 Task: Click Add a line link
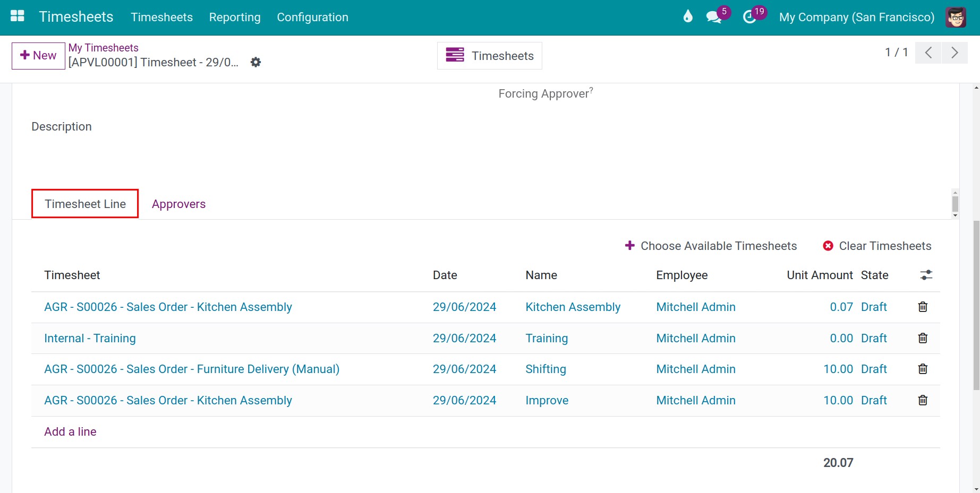[x=70, y=431]
